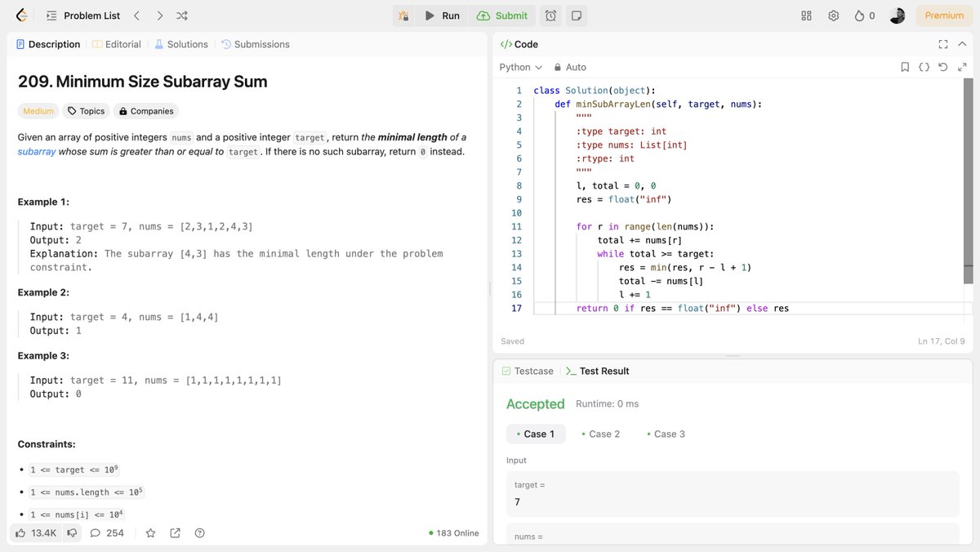Screen dimensions: 980x552
Task: Click the code editor vertical scrollbar
Action: [x=969, y=181]
